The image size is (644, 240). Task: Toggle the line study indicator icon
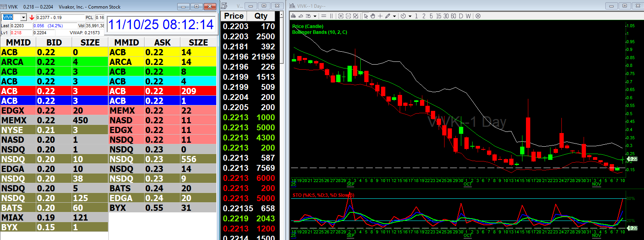tap(300, 16)
